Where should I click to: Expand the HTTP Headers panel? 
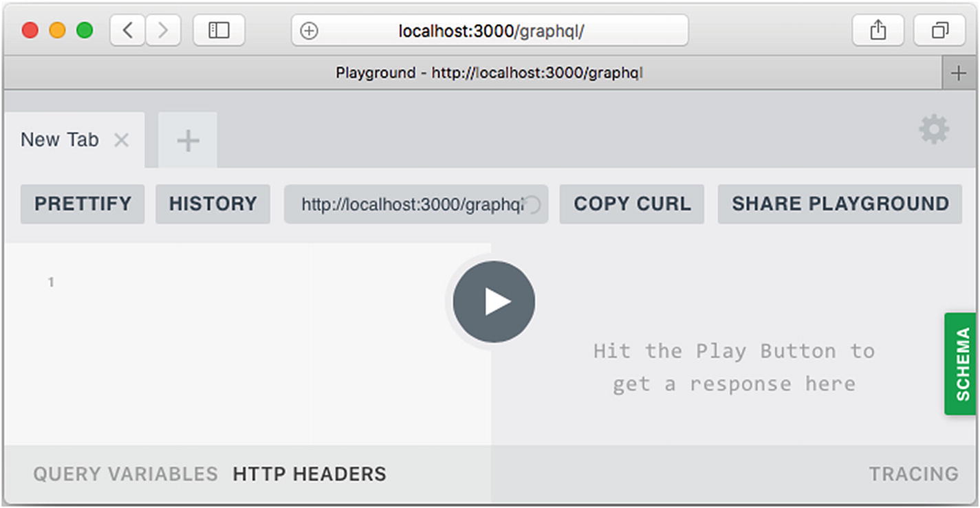pyautogui.click(x=309, y=474)
